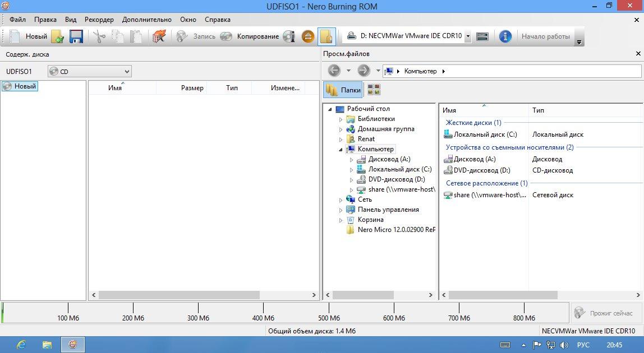Screen dimensions: 644x353
Task: Open the recorder drive dropdown D: NECVMWar
Action: (x=468, y=36)
